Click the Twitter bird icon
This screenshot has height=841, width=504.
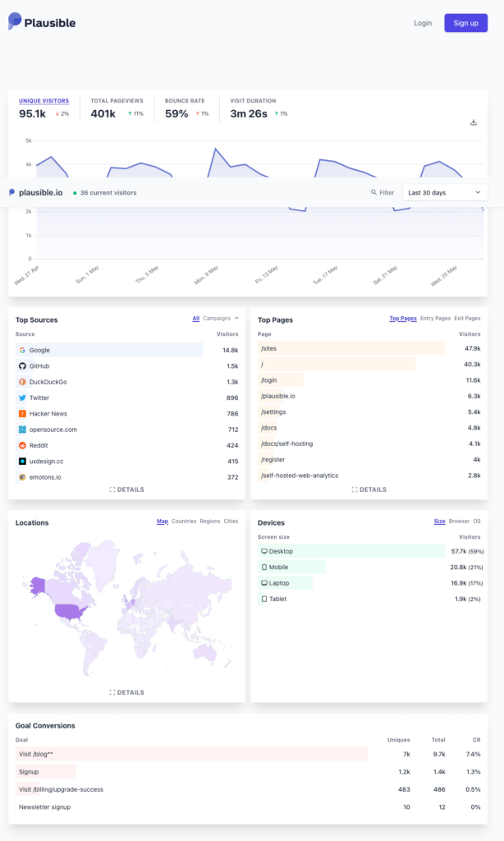pos(22,398)
